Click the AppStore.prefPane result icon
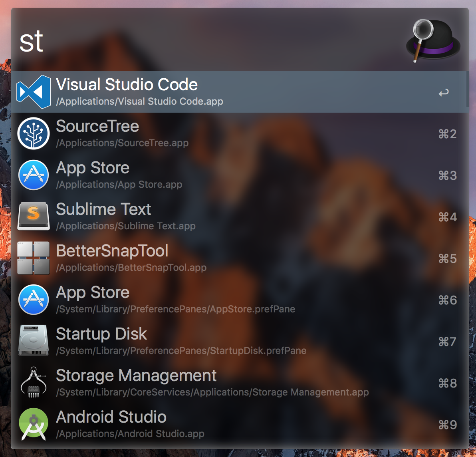This screenshot has width=476, height=457. (34, 300)
